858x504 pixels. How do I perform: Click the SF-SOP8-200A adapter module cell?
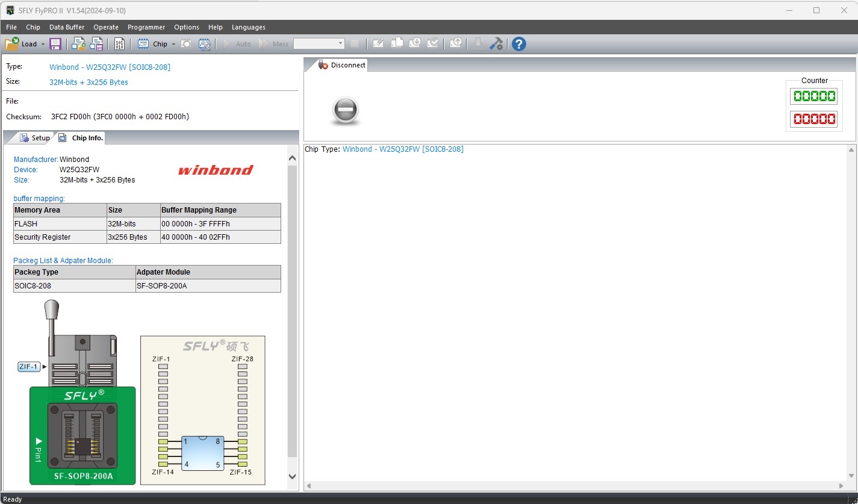[208, 285]
